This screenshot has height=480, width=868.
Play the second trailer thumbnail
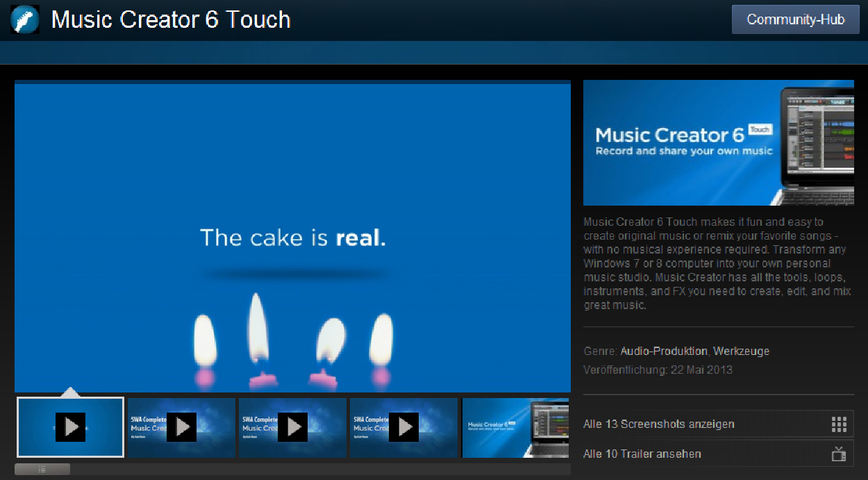click(x=181, y=427)
